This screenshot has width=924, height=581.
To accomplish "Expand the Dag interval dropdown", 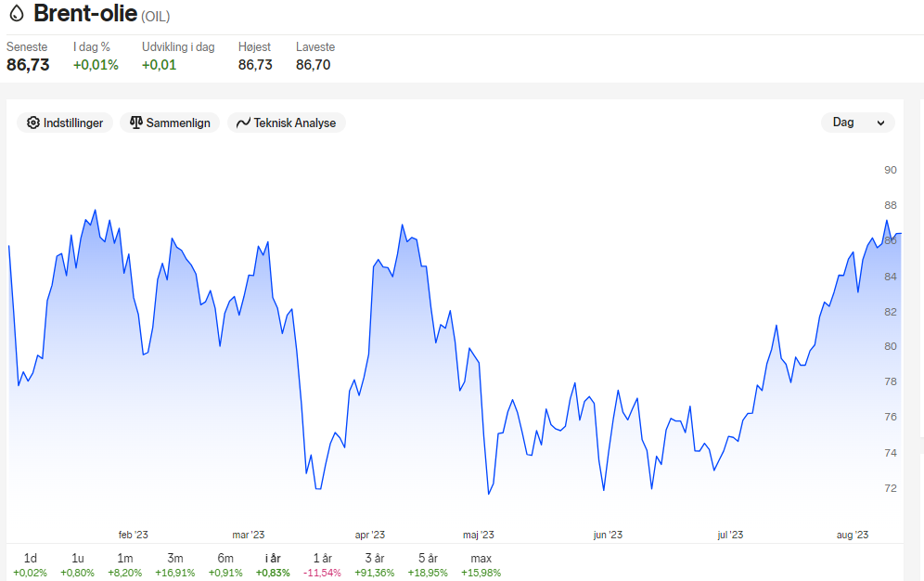I will point(858,123).
